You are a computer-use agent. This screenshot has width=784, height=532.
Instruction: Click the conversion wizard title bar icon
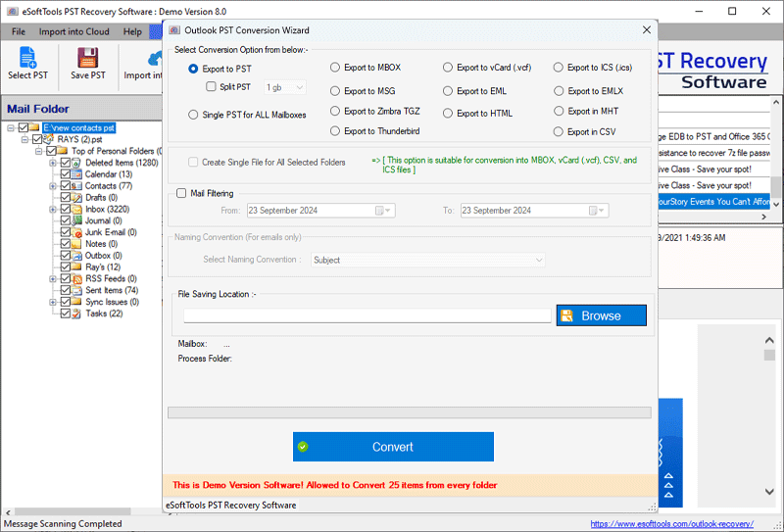click(x=174, y=30)
